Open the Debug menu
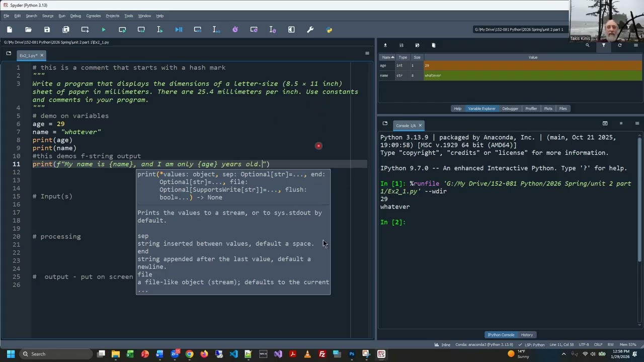The height and width of the screenshot is (362, 644). click(75, 16)
